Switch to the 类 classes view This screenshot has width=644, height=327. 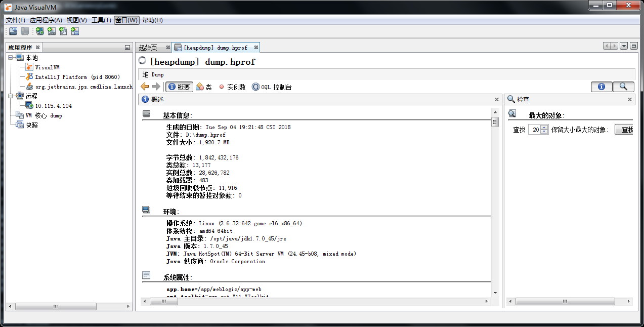click(x=204, y=87)
